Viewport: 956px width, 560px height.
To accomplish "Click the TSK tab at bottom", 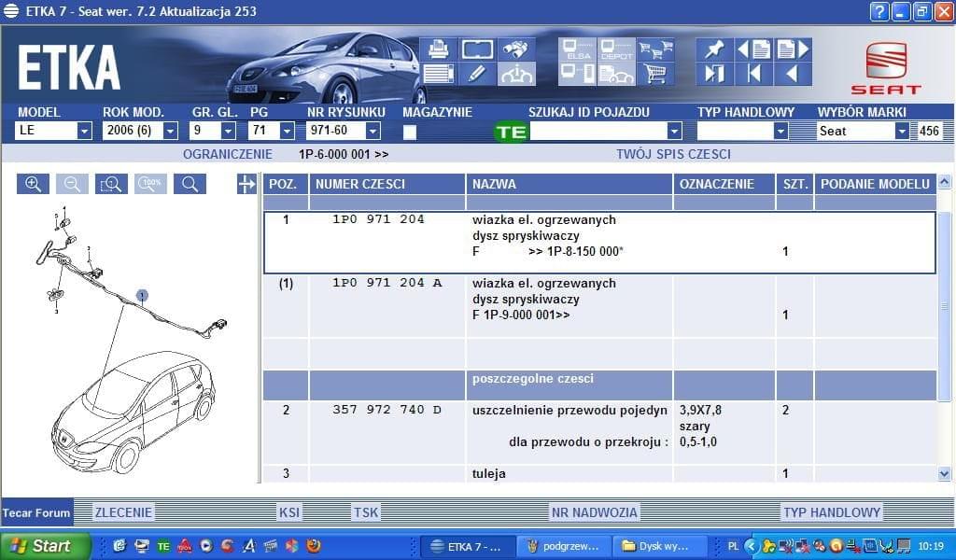I will [366, 512].
